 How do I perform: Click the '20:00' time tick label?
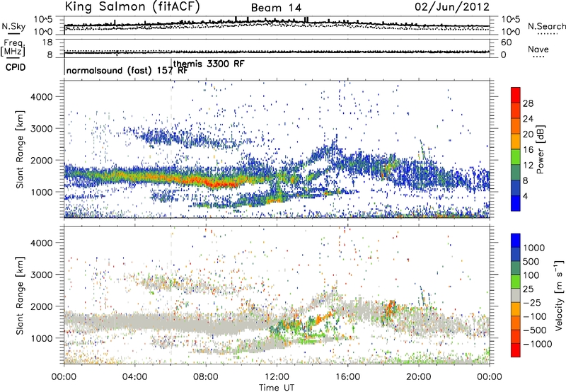pos(419,377)
